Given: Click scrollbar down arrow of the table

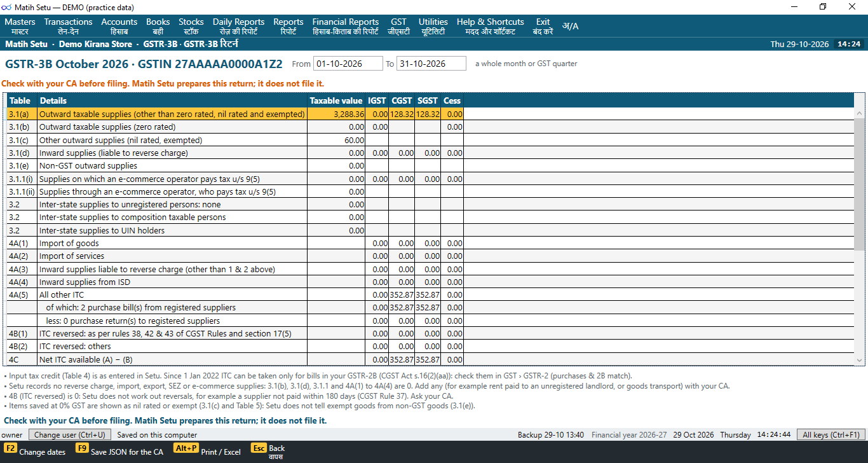Looking at the screenshot, I should coord(860,360).
